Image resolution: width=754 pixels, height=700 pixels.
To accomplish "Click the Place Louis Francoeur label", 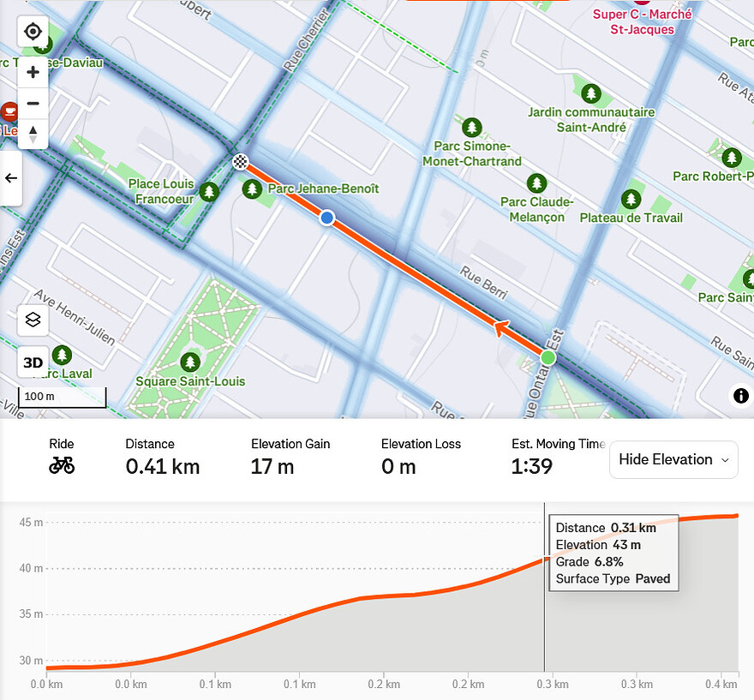I will point(162,191).
